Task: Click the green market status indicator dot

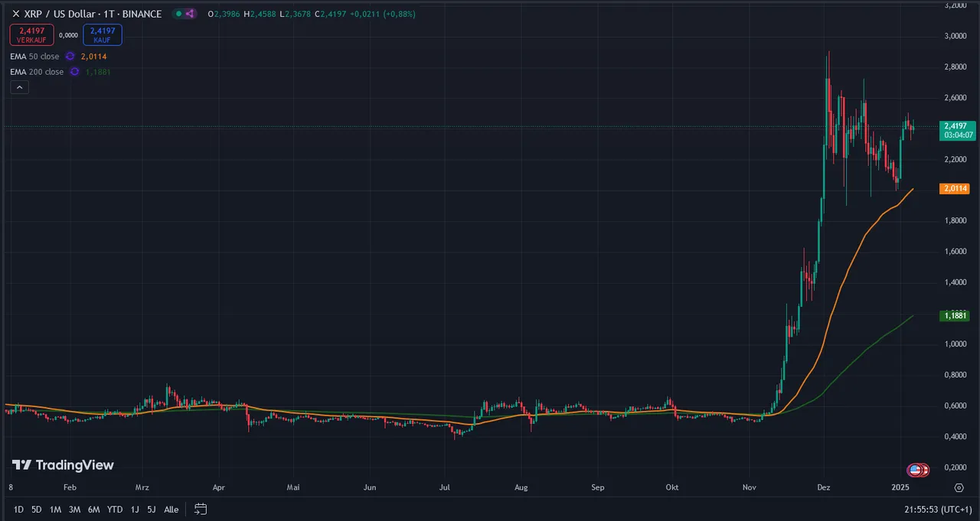Action: (x=178, y=14)
